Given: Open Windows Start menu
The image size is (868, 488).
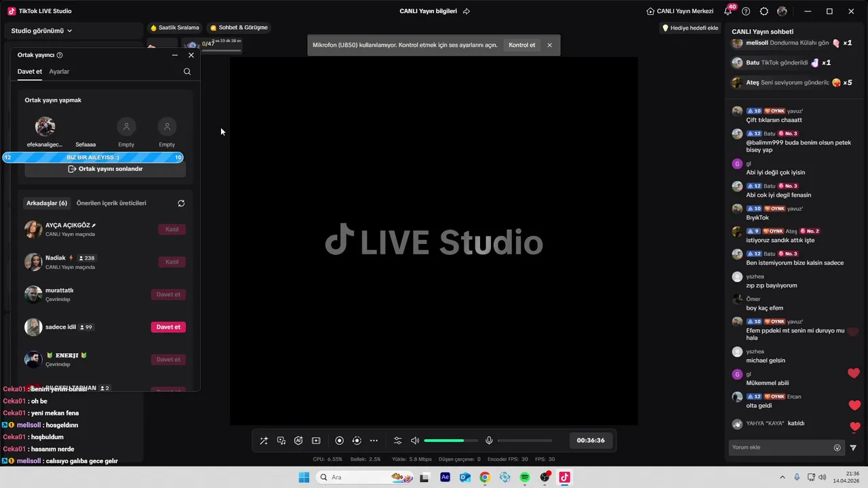Looking at the screenshot, I should (x=304, y=477).
